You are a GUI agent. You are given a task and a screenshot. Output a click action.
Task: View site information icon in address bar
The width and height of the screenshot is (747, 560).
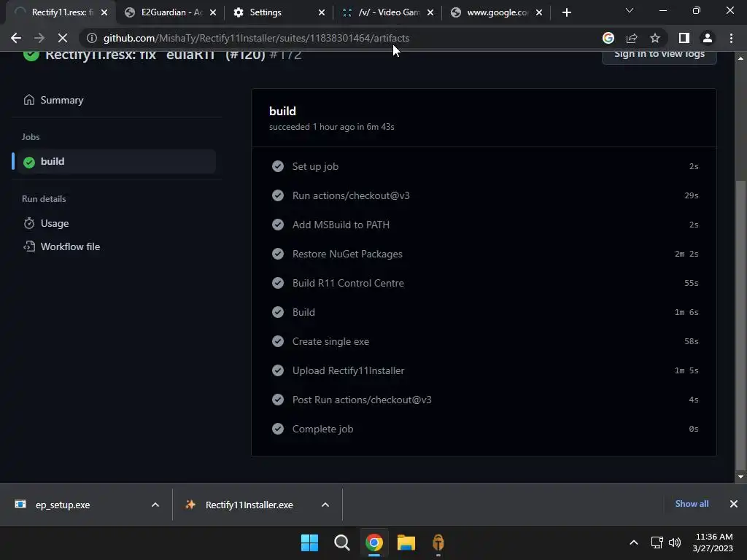click(92, 38)
